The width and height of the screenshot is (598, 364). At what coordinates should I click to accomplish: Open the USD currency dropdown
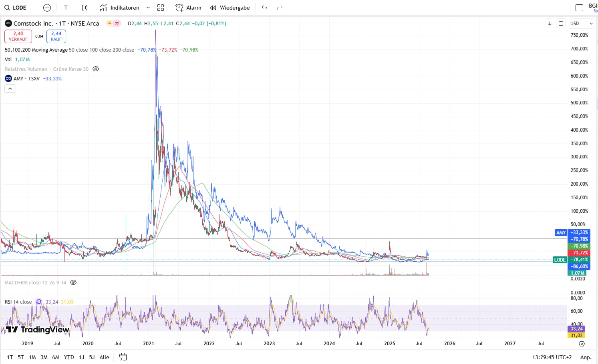point(582,24)
